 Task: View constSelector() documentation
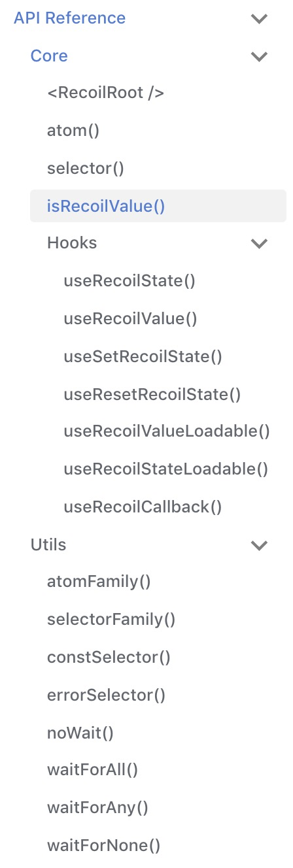[x=109, y=658]
